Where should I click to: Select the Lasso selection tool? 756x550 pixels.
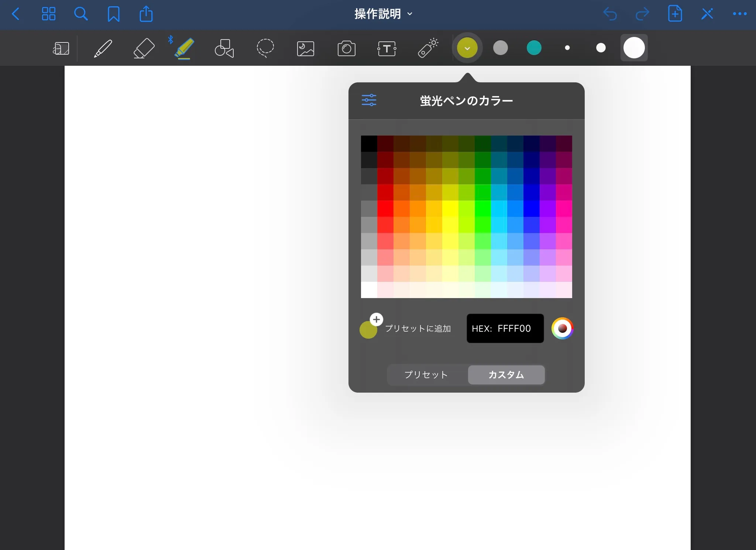(x=265, y=48)
